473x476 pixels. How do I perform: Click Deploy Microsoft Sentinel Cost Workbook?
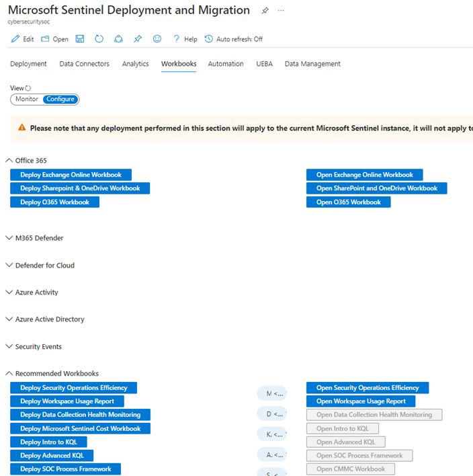81,429
